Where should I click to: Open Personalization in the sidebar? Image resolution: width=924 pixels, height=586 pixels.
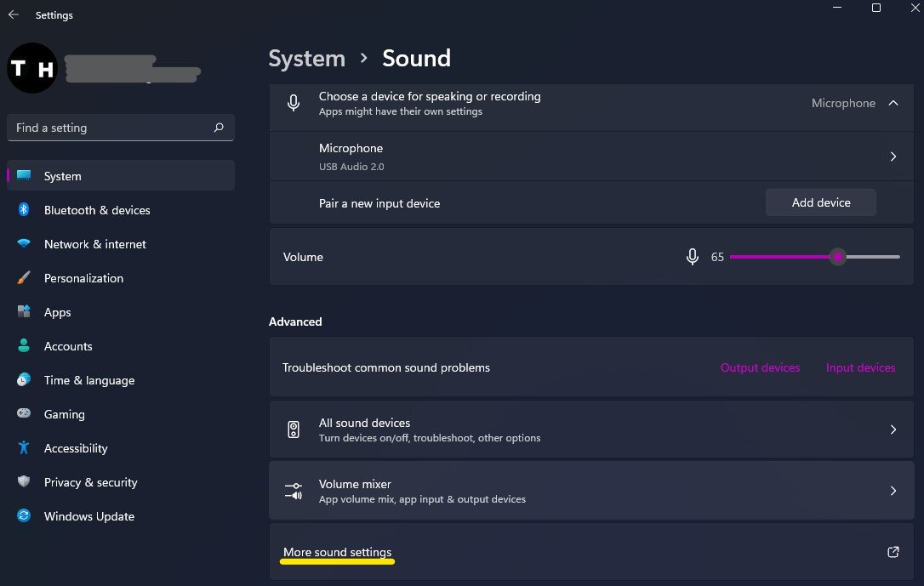83,278
